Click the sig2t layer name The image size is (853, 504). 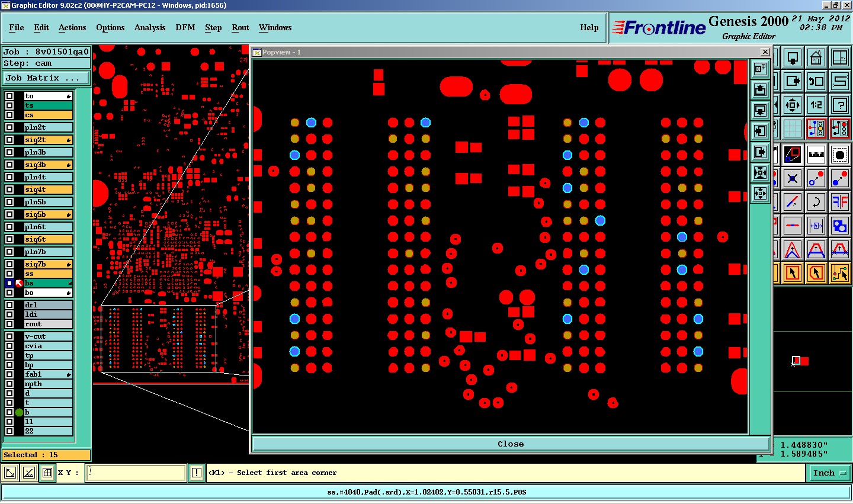point(49,140)
